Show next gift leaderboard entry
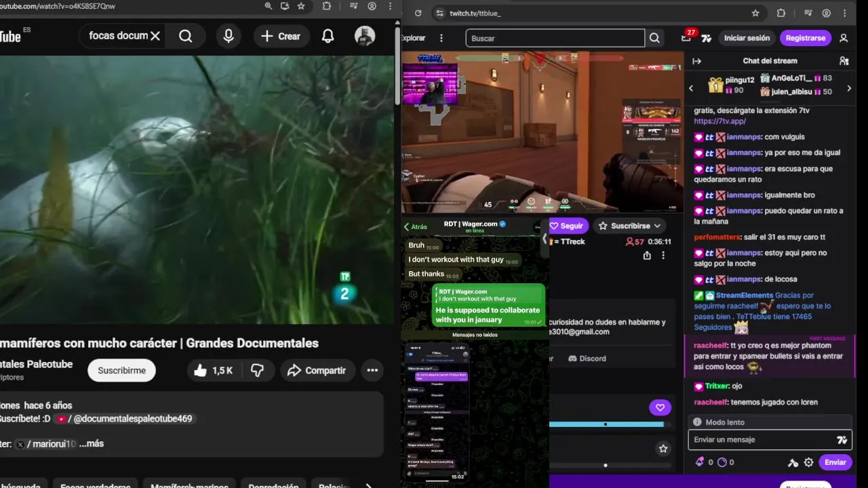This screenshot has width=868, height=488. coord(848,88)
